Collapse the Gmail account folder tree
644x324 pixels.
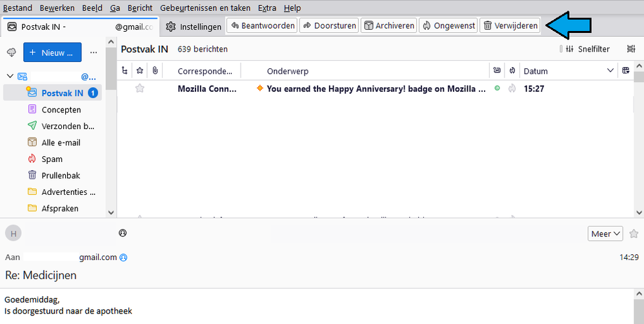tap(10, 76)
